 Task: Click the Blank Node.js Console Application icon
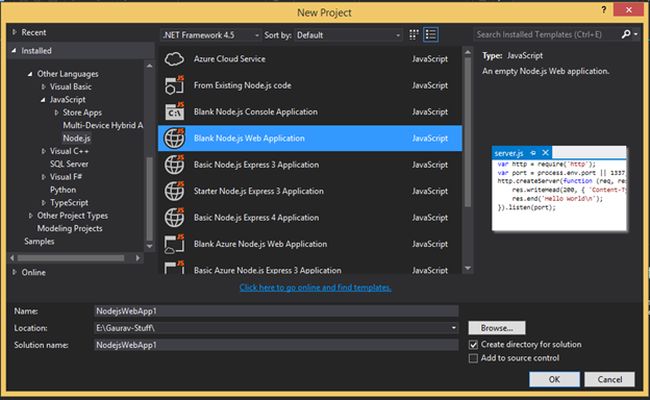(x=174, y=112)
